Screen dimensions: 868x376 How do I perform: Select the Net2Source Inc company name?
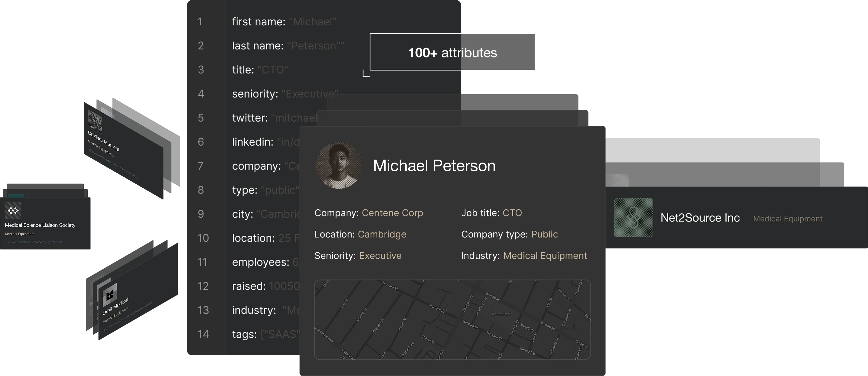(700, 218)
